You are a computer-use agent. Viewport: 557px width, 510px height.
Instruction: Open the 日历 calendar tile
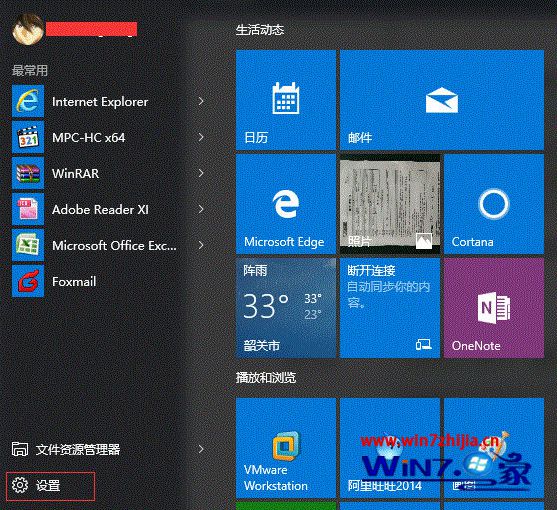(286, 100)
